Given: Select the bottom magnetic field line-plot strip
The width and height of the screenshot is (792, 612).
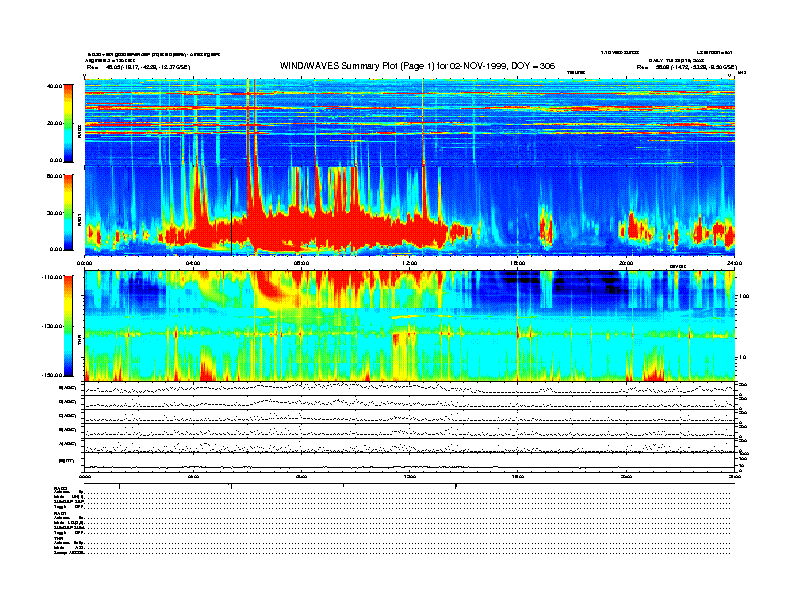Looking at the screenshot, I should pyautogui.click(x=410, y=462).
